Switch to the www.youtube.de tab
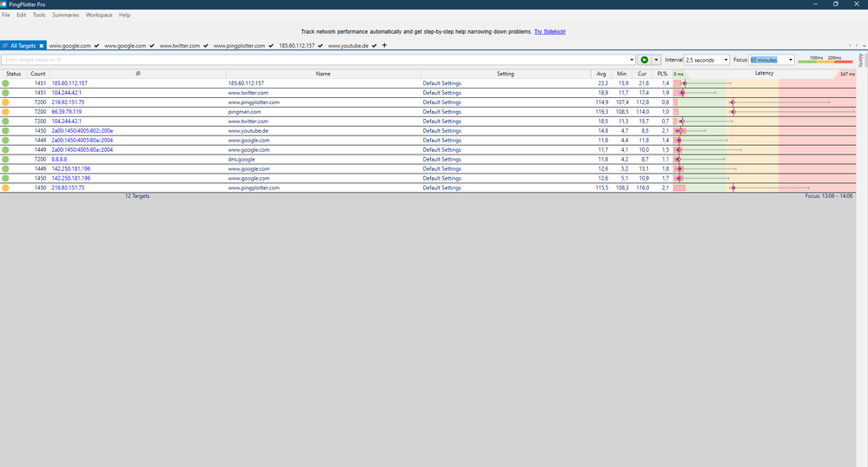The height and width of the screenshot is (467, 868). (348, 46)
